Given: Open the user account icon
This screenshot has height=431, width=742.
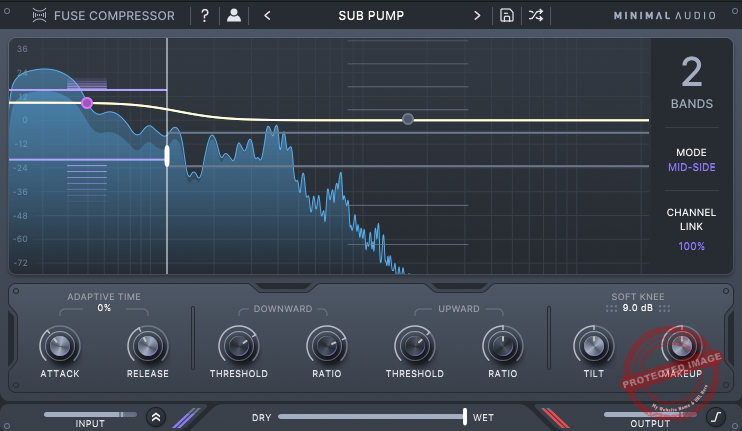Looking at the screenshot, I should tap(234, 16).
